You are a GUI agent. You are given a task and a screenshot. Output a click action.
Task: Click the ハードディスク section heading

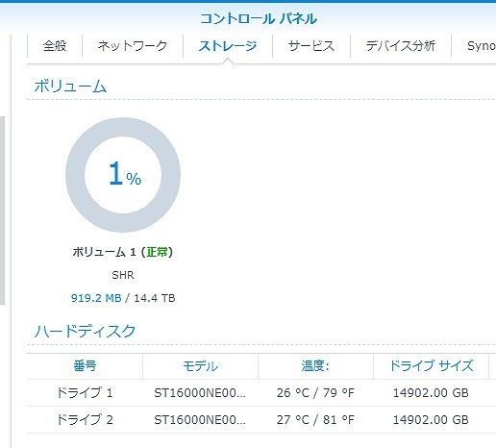(85, 331)
